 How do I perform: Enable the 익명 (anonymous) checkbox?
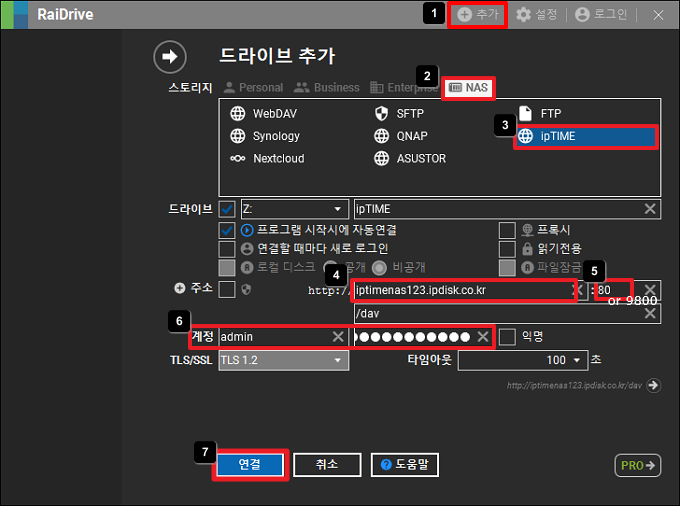click(x=507, y=336)
